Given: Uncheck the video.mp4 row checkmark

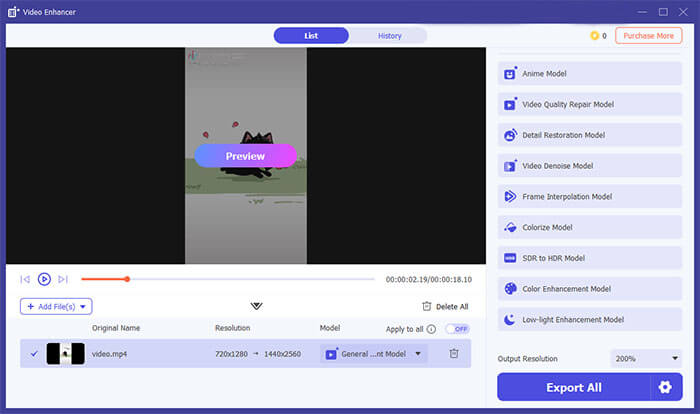Looking at the screenshot, I should tap(34, 354).
